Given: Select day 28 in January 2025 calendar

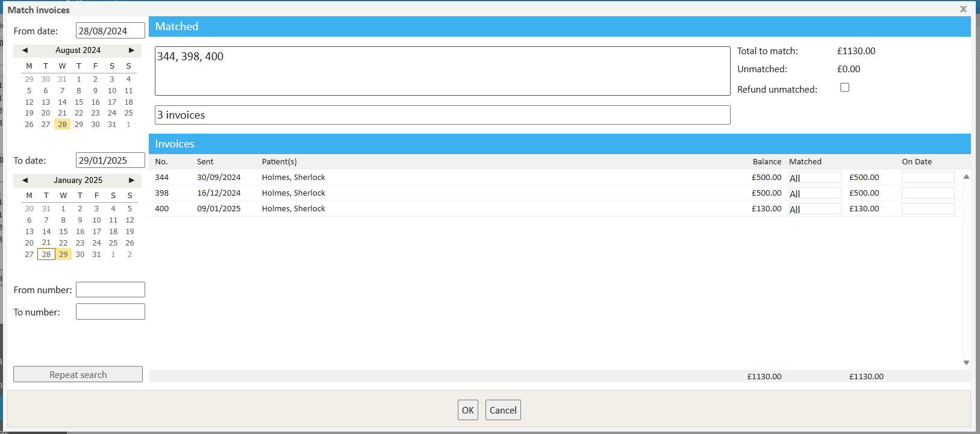Looking at the screenshot, I should point(46,255).
